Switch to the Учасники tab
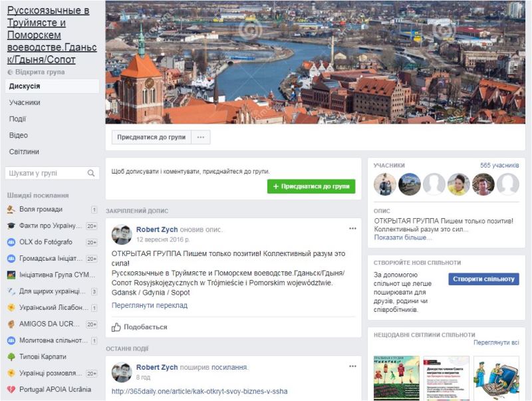532x401 pixels. 25,102
